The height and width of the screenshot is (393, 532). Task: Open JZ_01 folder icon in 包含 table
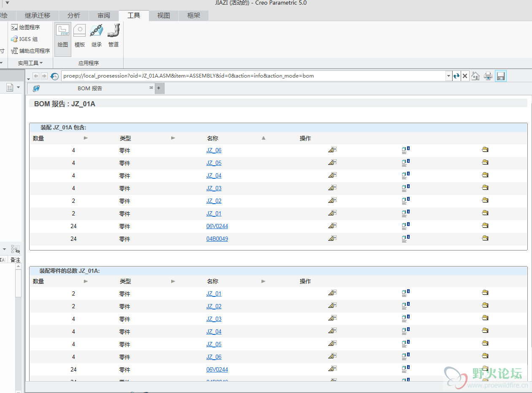[485, 213]
